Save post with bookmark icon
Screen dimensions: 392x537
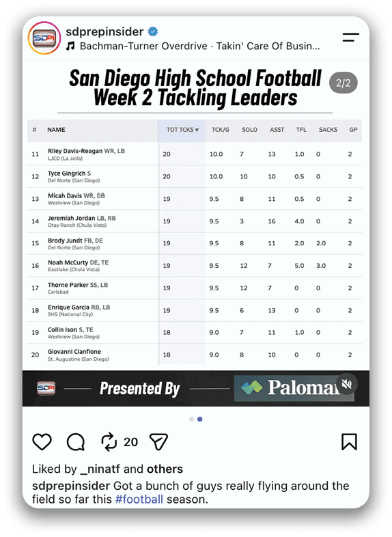(x=349, y=442)
